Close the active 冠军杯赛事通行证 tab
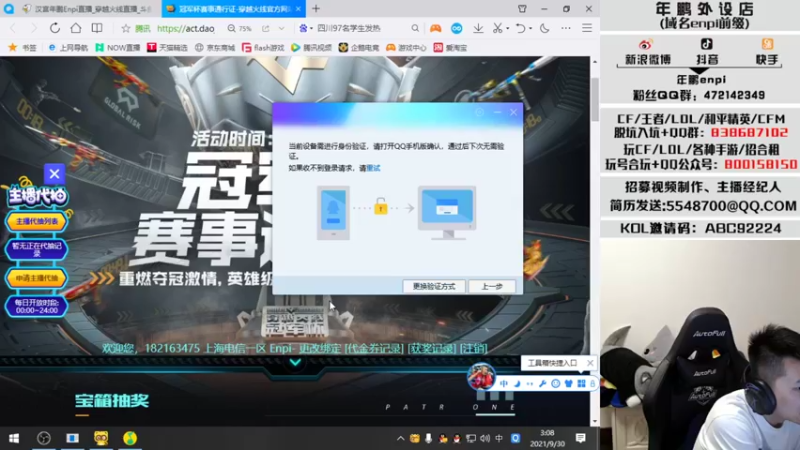This screenshot has height=450, width=800. click(x=298, y=9)
